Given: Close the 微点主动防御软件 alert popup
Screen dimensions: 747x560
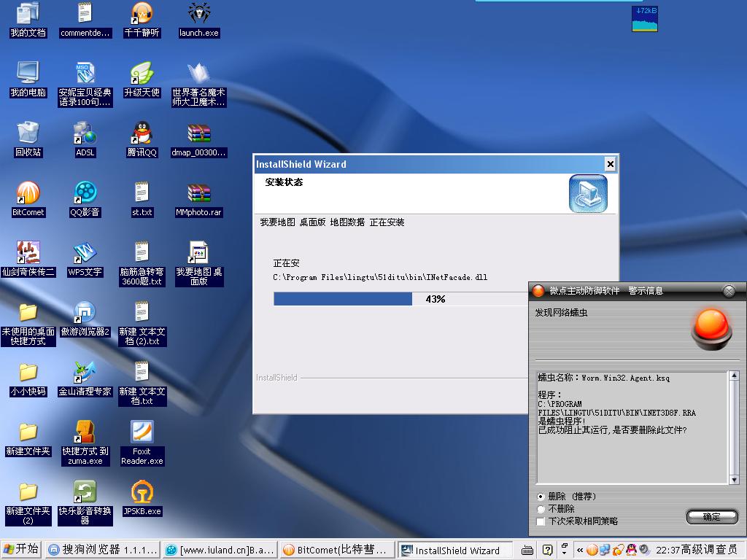Looking at the screenshot, I should click(x=729, y=291).
